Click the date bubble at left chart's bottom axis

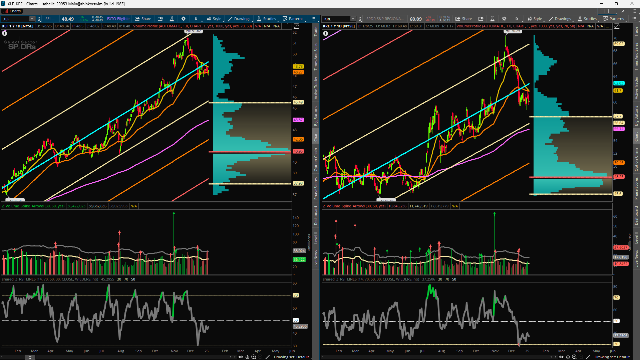[15, 200]
